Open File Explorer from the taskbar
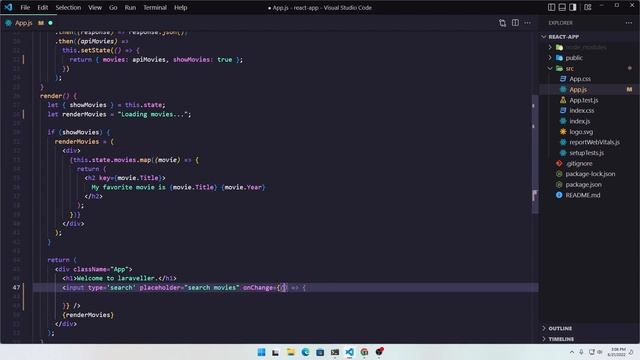 point(290,352)
